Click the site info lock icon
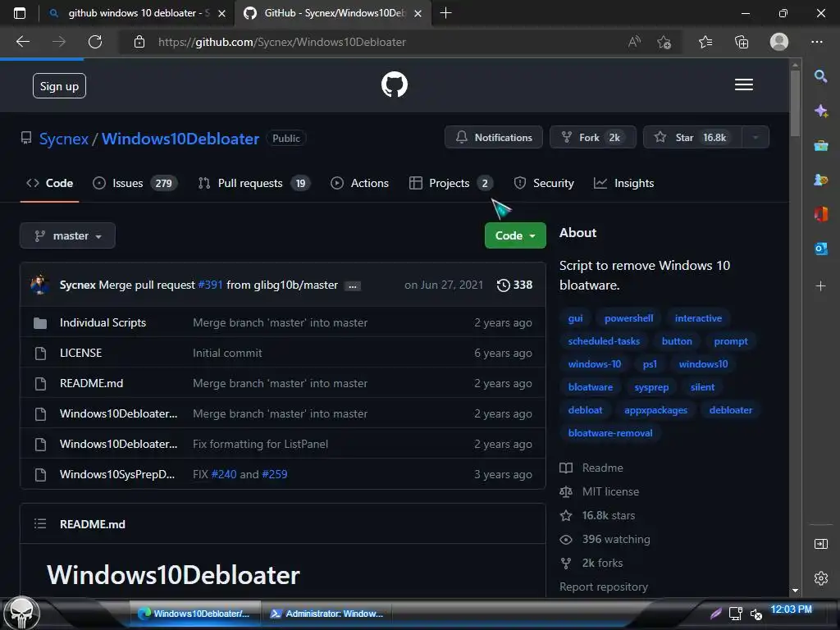 point(139,42)
